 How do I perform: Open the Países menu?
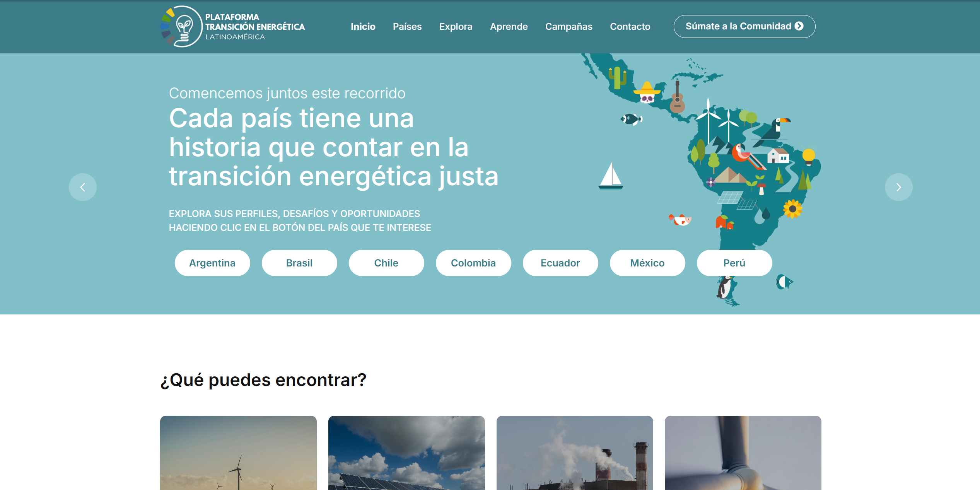coord(407,26)
